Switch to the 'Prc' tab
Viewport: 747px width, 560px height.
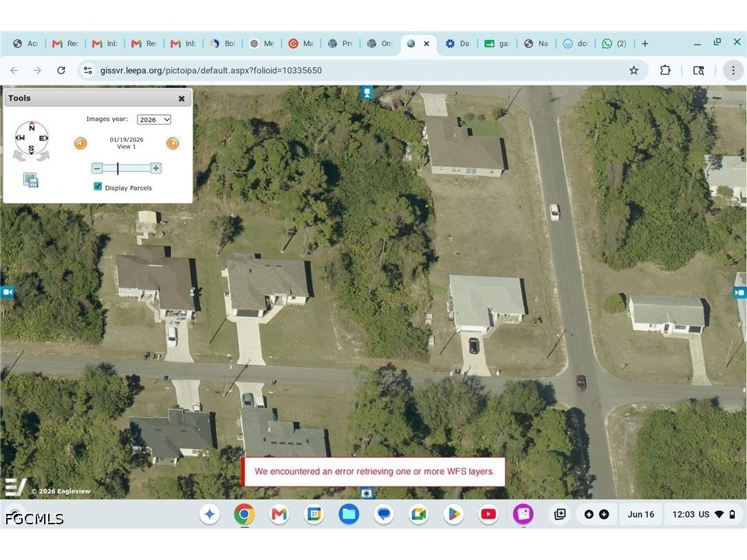tap(340, 43)
